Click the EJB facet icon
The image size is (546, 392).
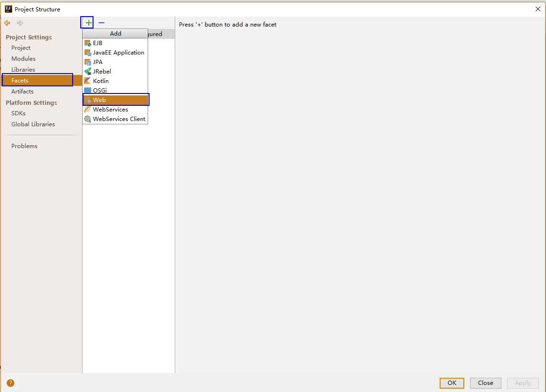click(x=87, y=43)
